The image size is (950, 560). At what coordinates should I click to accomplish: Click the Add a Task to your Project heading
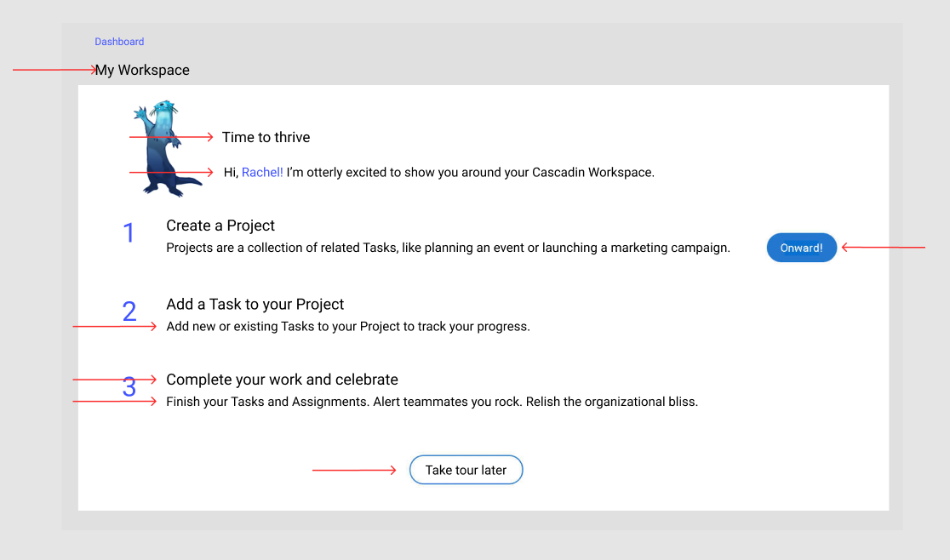pos(255,304)
